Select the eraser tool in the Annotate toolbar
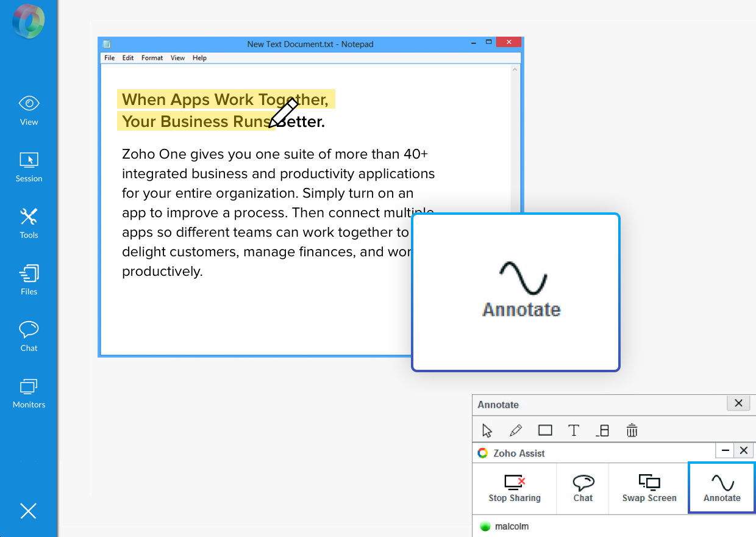 pos(602,431)
